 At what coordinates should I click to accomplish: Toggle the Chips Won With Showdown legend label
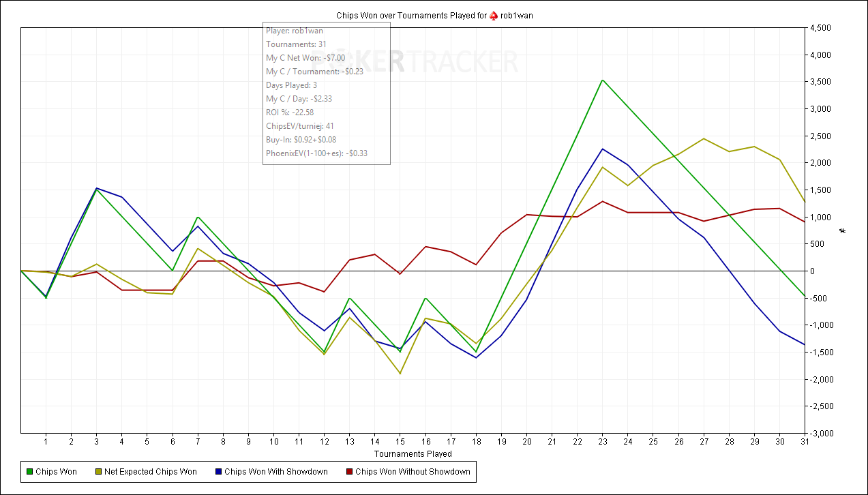pos(276,472)
